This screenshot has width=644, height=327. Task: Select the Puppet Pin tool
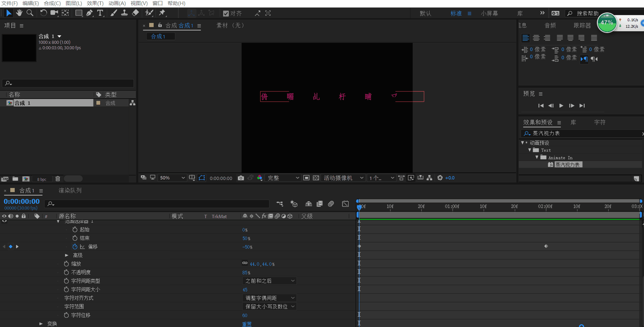162,13
